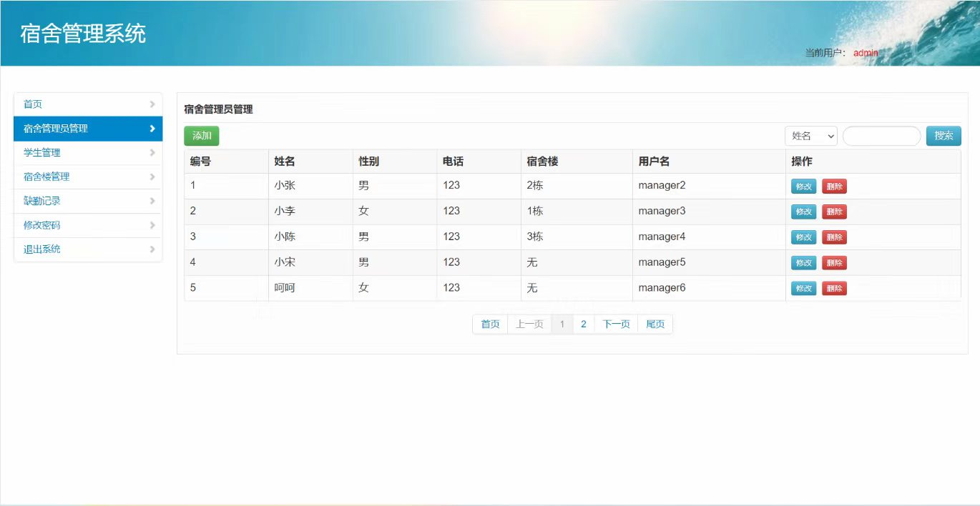Click 删除 for manager 小陈
The height and width of the screenshot is (506, 980).
coord(834,237)
